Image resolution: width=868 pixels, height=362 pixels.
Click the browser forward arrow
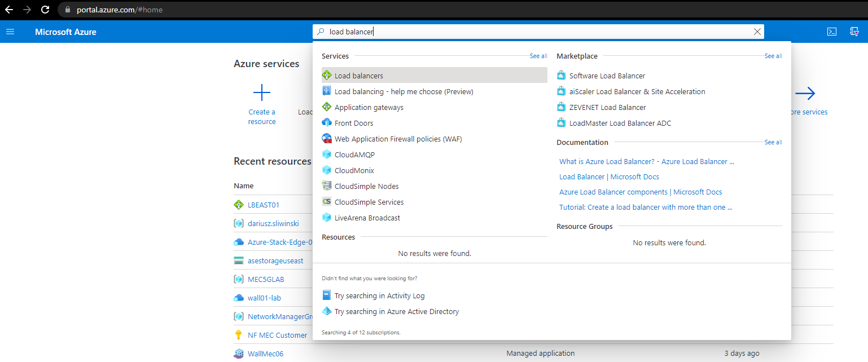coord(27,10)
